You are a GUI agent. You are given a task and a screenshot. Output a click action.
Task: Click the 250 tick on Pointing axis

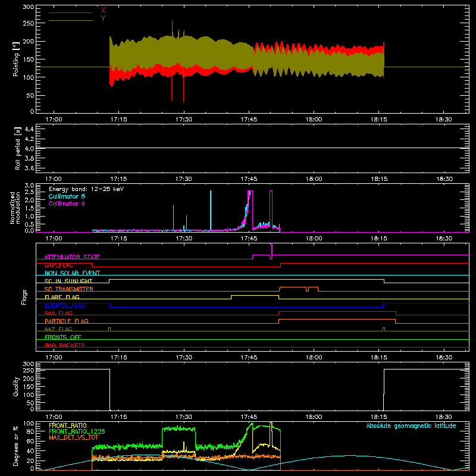28,23
